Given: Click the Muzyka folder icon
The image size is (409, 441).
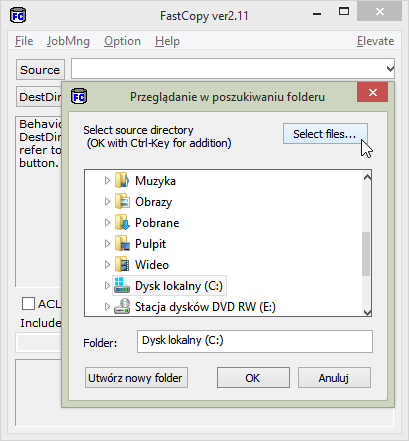Looking at the screenshot, I should click(x=122, y=181).
